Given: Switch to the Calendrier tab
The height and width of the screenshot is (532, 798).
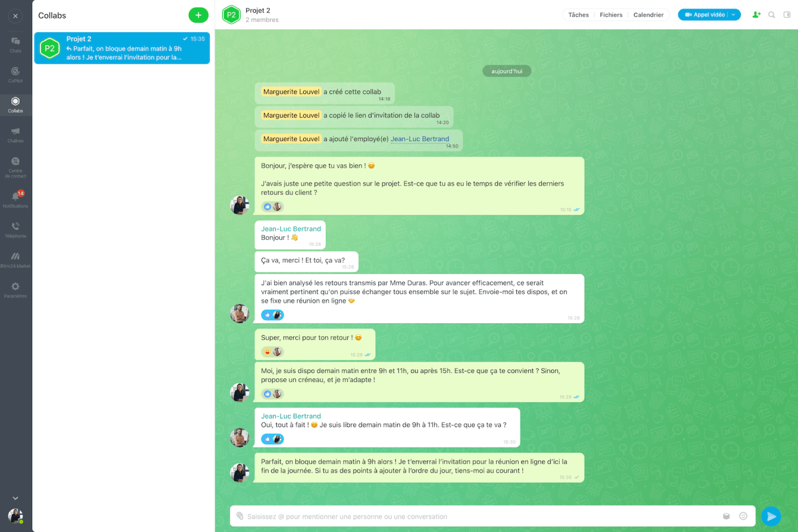Looking at the screenshot, I should [x=649, y=15].
